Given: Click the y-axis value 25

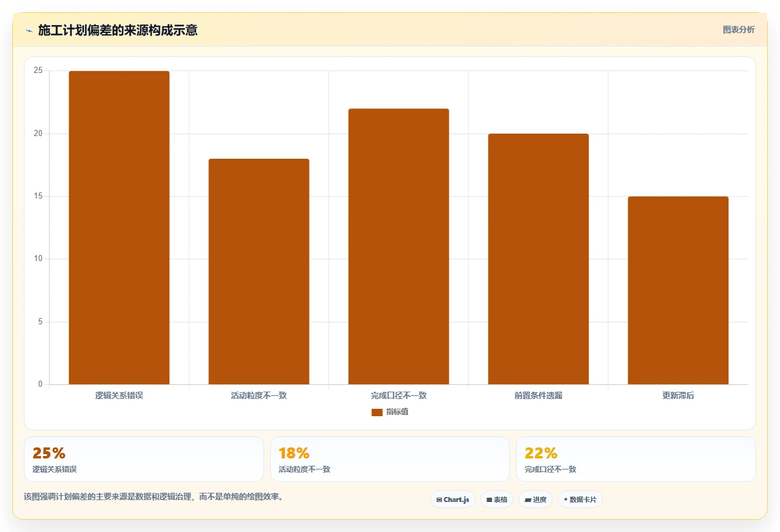Looking at the screenshot, I should [x=38, y=71].
